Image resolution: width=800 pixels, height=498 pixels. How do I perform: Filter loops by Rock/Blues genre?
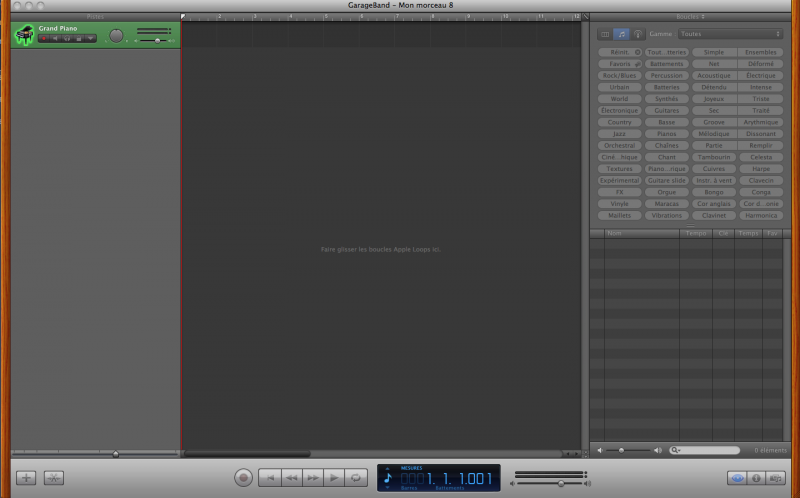tap(619, 76)
